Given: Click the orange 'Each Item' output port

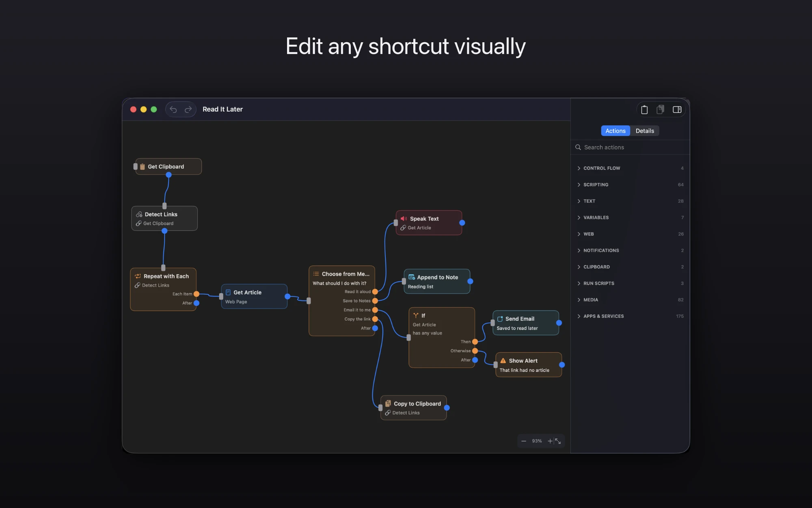Looking at the screenshot, I should click(197, 294).
